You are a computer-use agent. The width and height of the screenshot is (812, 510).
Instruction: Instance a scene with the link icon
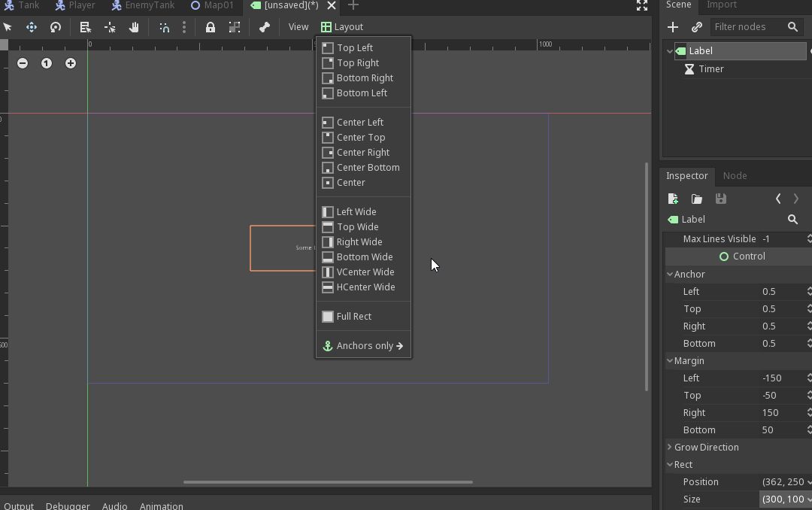(x=696, y=27)
